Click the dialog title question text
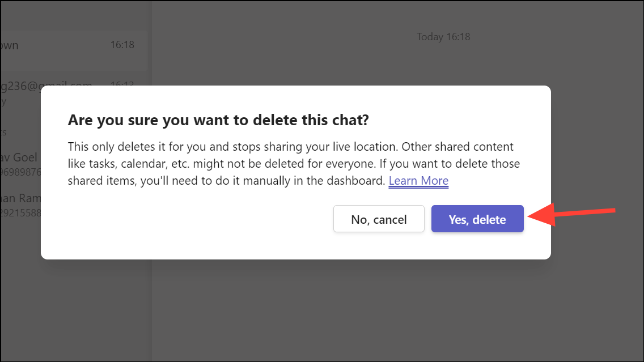Image resolution: width=644 pixels, height=362 pixels. (x=219, y=120)
